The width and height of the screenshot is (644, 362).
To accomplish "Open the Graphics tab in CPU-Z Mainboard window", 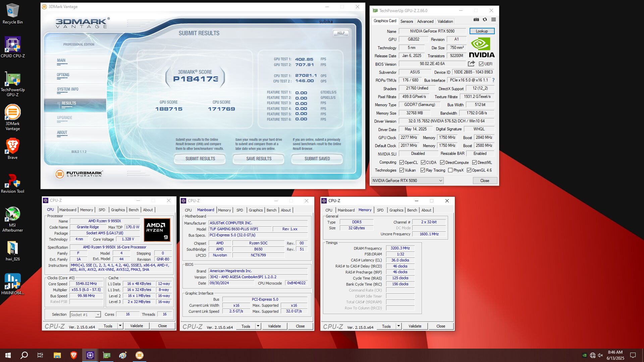I will (x=256, y=210).
